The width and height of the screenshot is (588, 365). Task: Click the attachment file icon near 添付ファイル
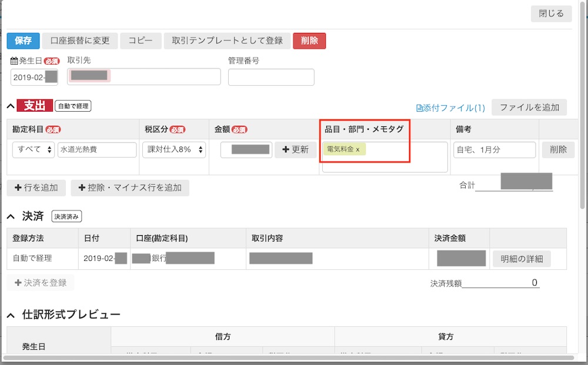coord(419,108)
